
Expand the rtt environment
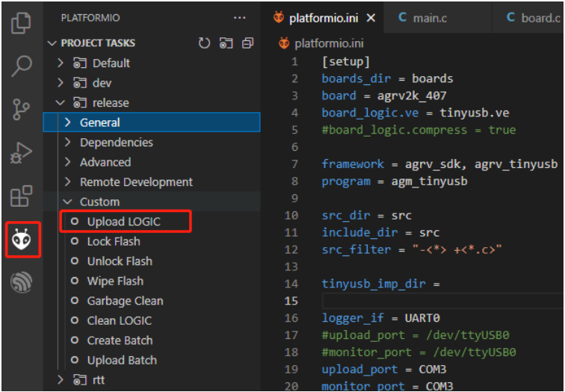[x=61, y=380]
